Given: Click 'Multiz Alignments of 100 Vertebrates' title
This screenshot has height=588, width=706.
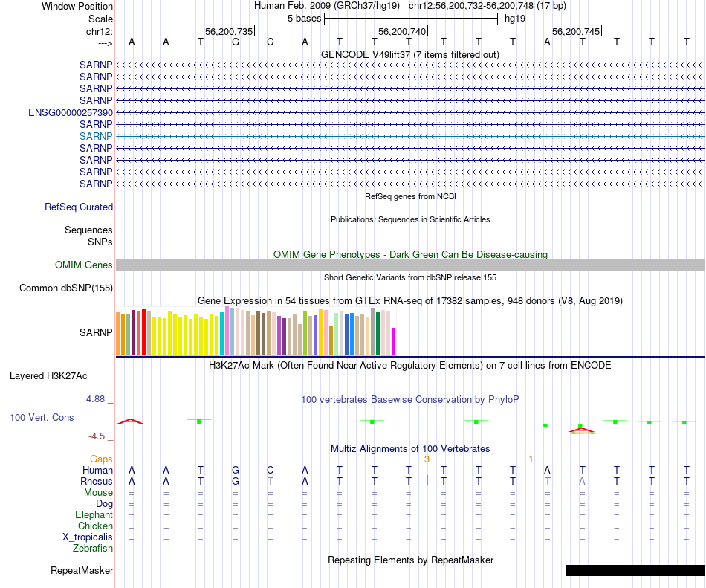Looking at the screenshot, I should (x=410, y=449).
